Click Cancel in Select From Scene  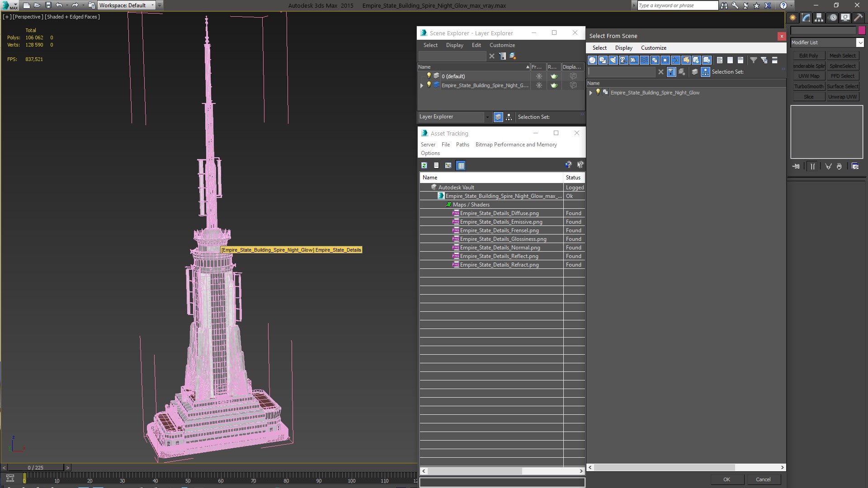coord(763,479)
